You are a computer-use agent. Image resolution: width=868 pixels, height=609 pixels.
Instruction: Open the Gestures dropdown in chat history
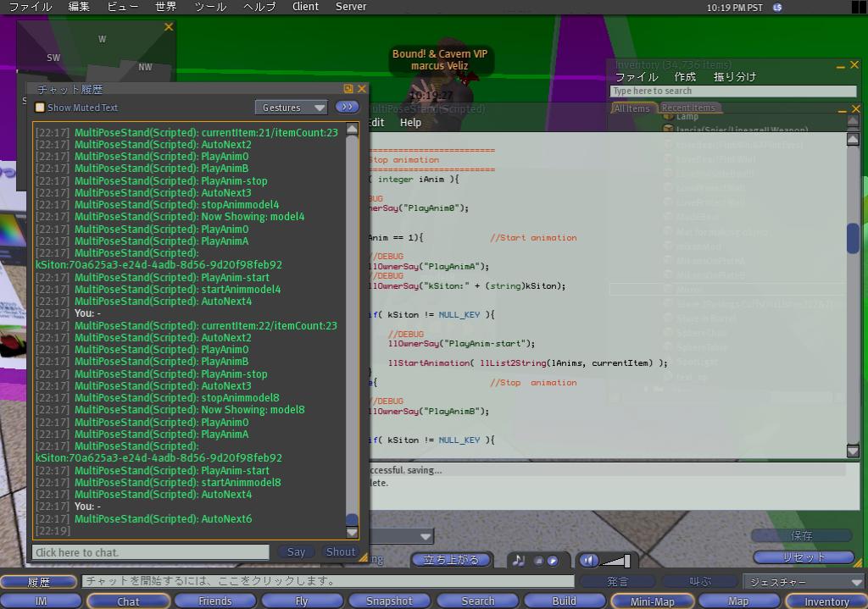[x=292, y=108]
